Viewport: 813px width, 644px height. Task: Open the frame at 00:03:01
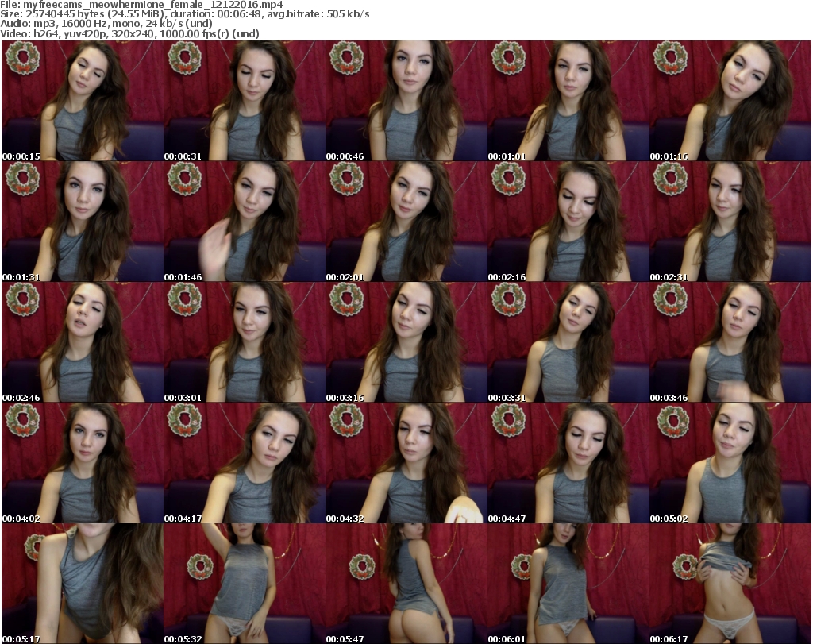(x=245, y=342)
